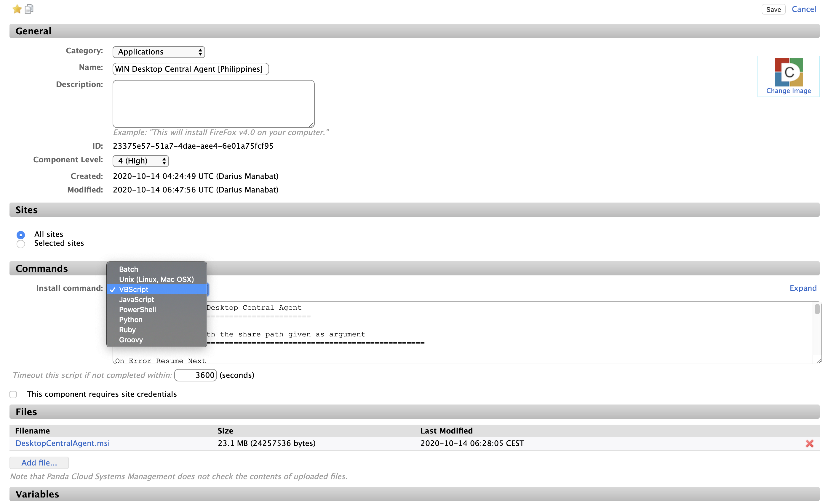The image size is (828, 504).
Task: Select the All sites radio button
Action: point(20,235)
